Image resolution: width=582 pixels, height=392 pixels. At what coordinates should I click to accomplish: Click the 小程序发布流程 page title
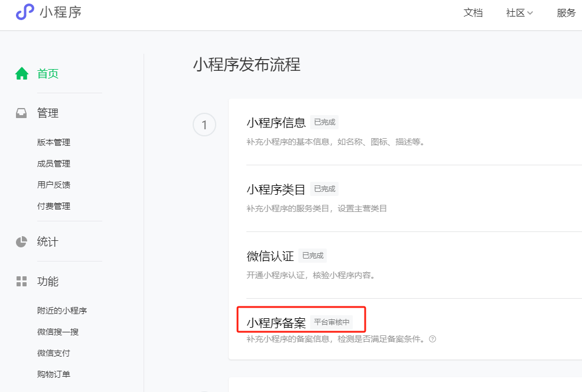click(x=247, y=64)
